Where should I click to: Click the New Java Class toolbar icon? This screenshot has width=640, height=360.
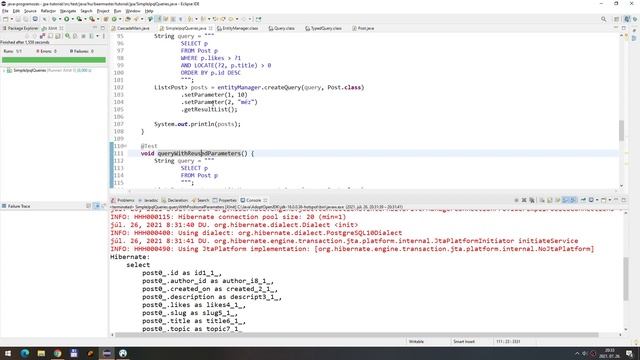click(114, 19)
